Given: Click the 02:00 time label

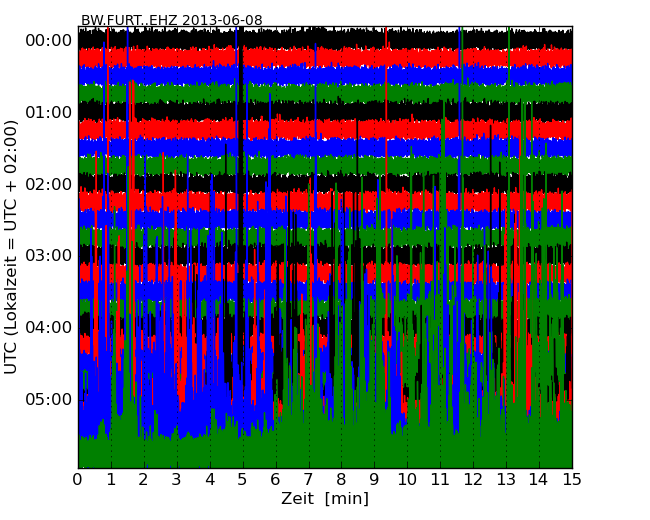Looking at the screenshot, I should coord(49,184).
